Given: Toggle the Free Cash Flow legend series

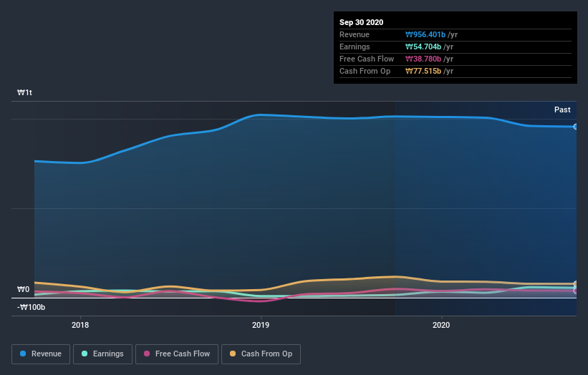Looking at the screenshot, I should (177, 354).
